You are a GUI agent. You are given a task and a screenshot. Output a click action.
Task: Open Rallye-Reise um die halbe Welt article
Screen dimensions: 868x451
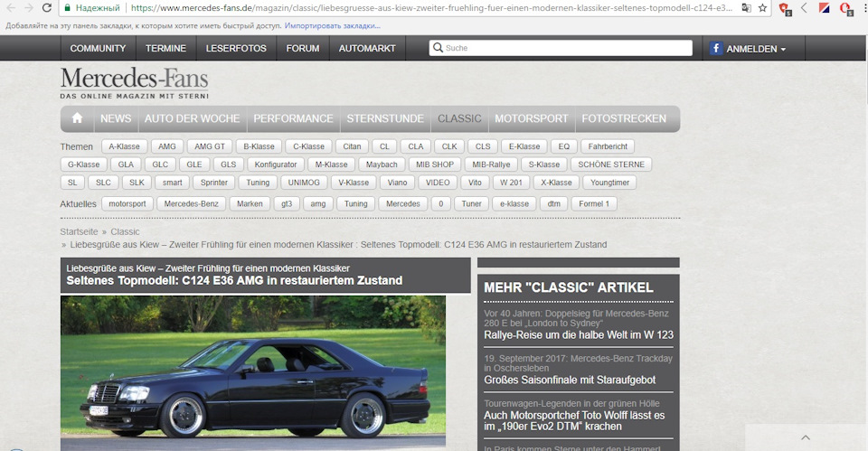click(x=579, y=334)
